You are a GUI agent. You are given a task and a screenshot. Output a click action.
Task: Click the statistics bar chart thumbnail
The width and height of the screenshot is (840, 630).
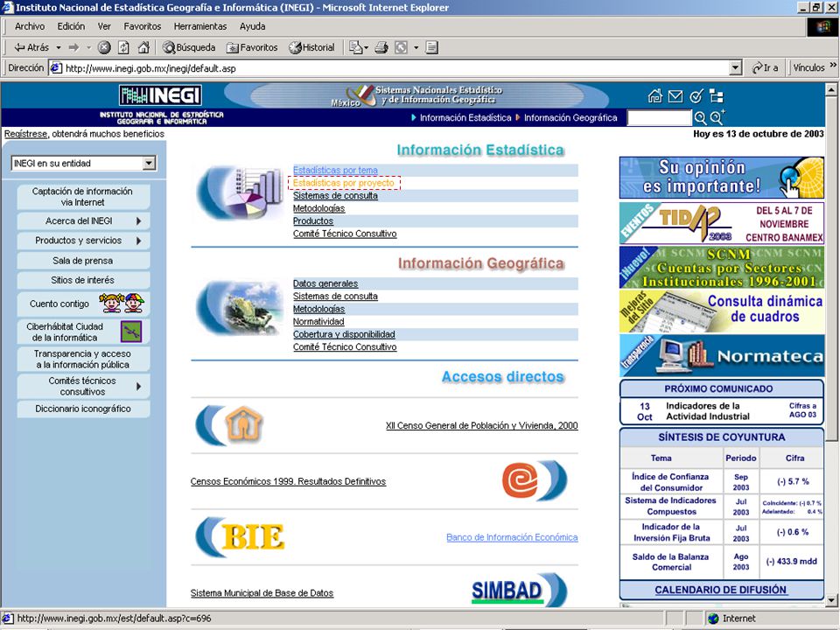[x=240, y=193]
